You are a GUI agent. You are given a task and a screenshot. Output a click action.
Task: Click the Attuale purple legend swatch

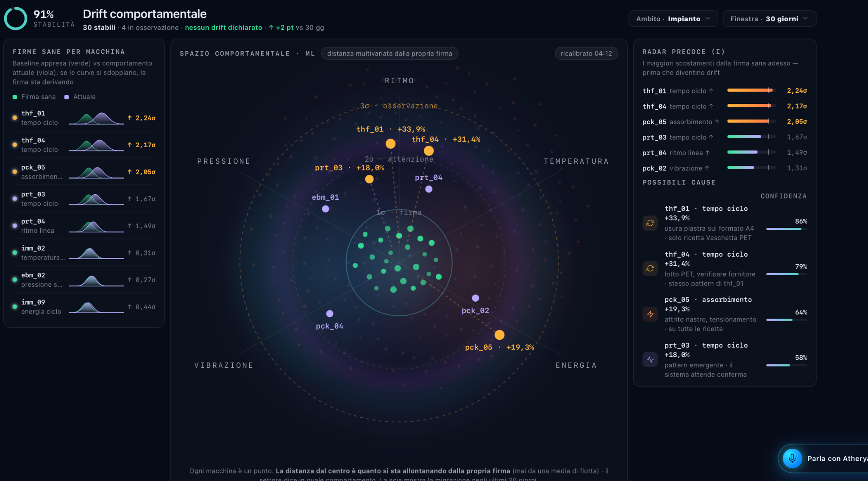coord(67,97)
